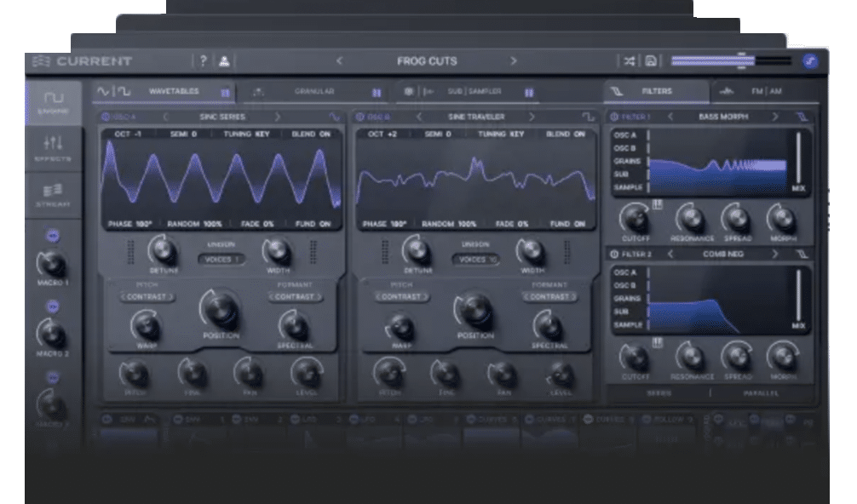Image resolution: width=857 pixels, height=504 pixels.
Task: Go to next preset after Frog Cuts
Action: [513, 61]
